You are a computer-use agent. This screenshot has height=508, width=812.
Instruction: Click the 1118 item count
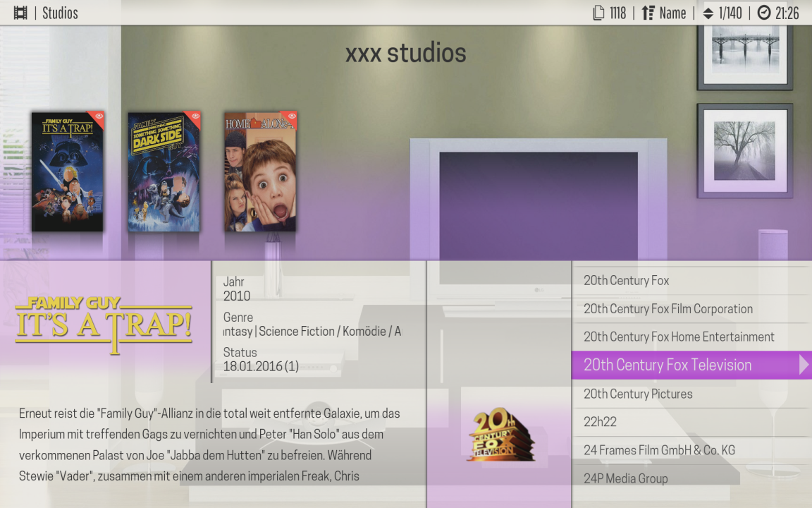pos(617,13)
